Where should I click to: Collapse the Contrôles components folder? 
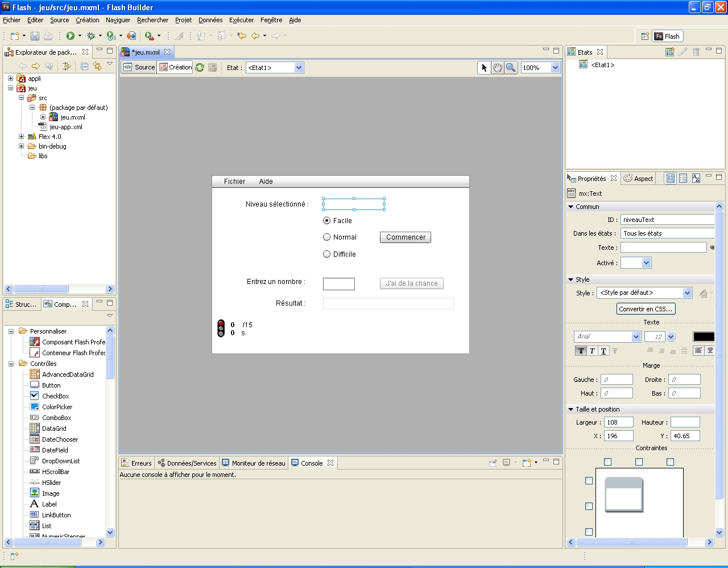pyautogui.click(x=11, y=364)
